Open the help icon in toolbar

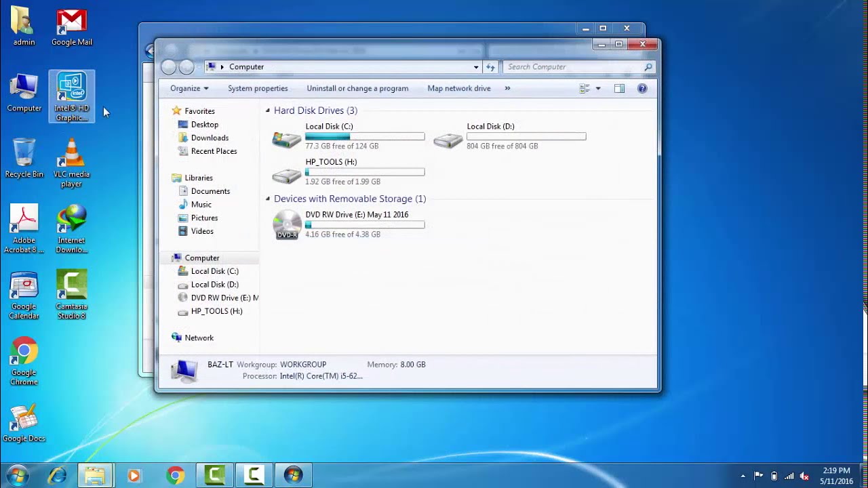[x=642, y=88]
